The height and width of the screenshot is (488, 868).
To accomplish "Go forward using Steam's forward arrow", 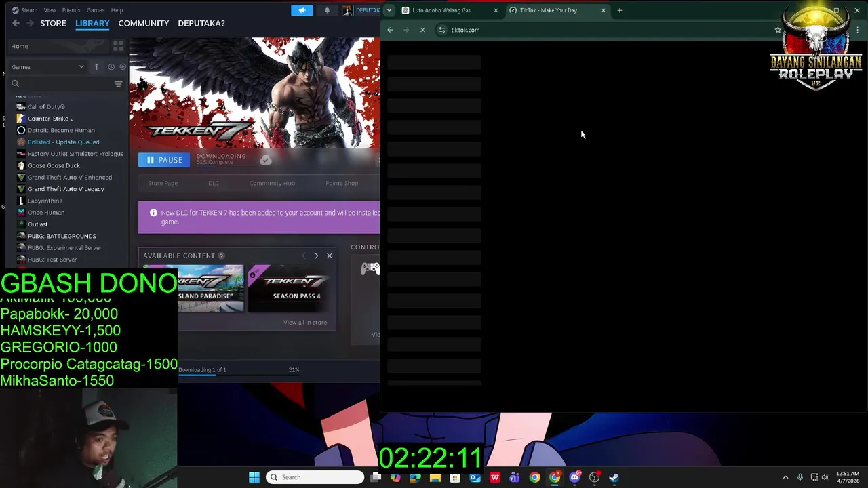I will (x=30, y=23).
